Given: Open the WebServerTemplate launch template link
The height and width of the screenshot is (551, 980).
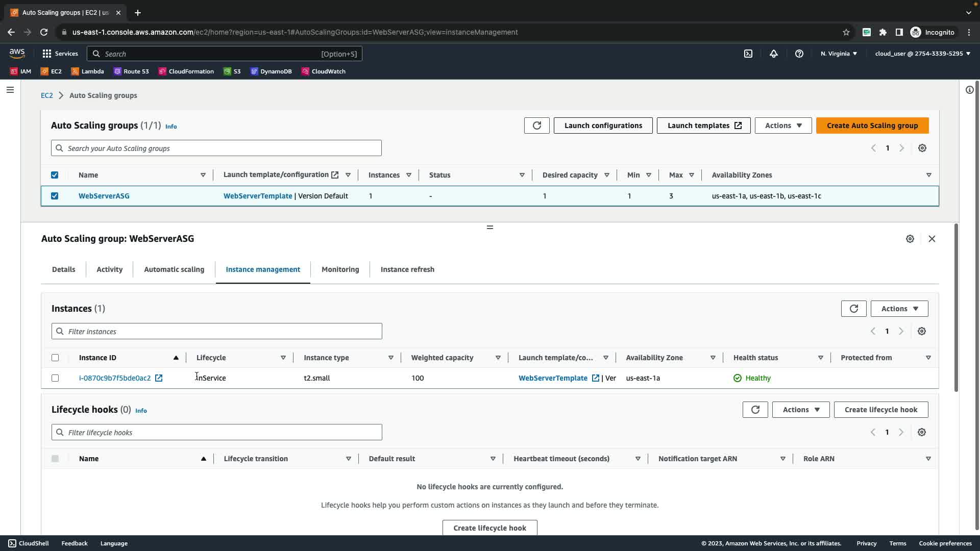Looking at the screenshot, I should tap(258, 196).
